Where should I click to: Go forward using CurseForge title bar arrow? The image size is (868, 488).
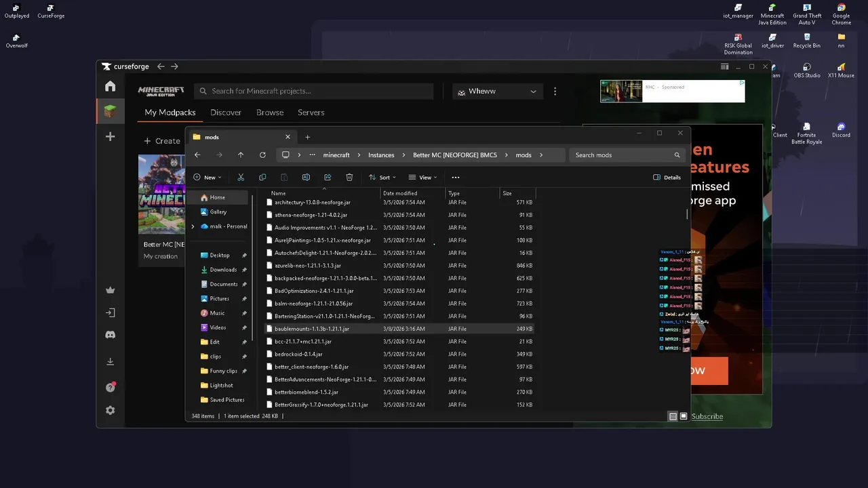click(x=174, y=66)
